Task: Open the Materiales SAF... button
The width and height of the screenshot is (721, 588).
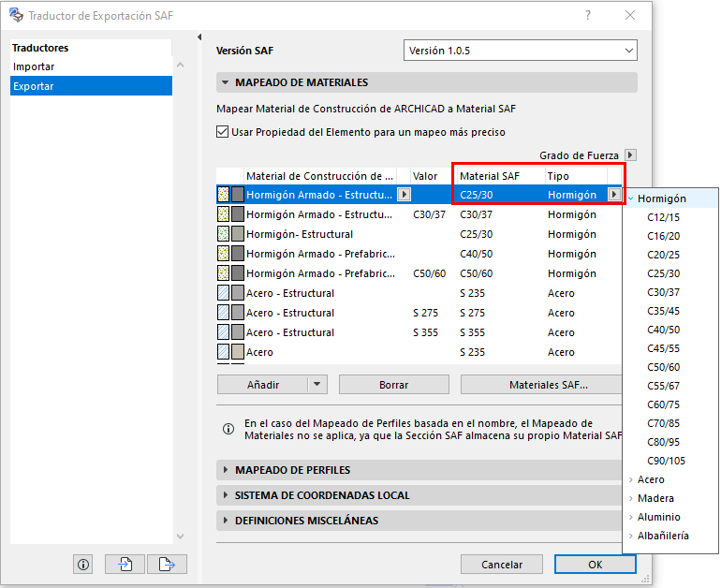Action: pos(541,384)
